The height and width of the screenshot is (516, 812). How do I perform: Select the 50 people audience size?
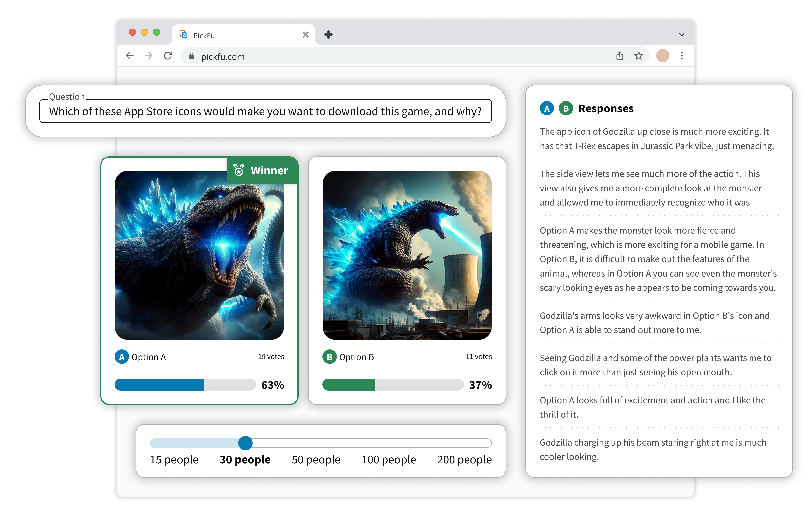[316, 460]
